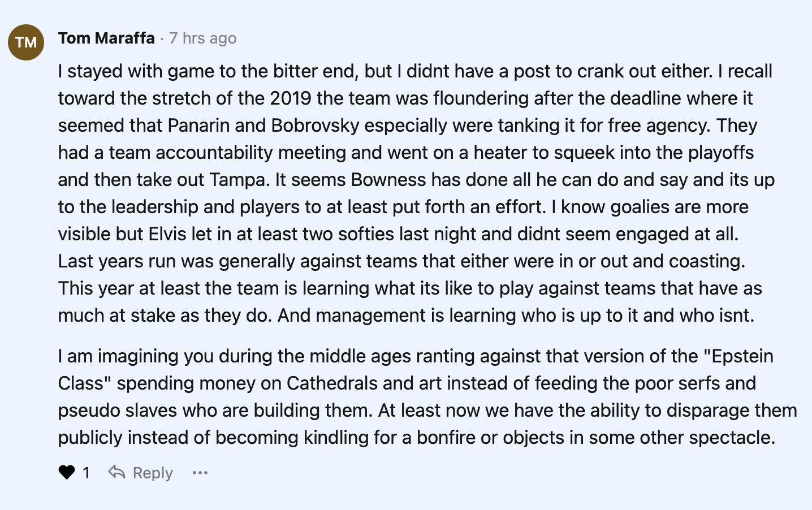This screenshot has height=510, width=812.
Task: Click the quoted 'Epstein' text
Action: click(738, 356)
